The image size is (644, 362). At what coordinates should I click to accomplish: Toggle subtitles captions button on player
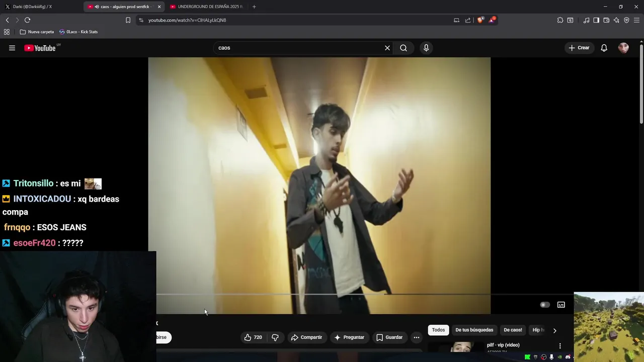pos(561,305)
